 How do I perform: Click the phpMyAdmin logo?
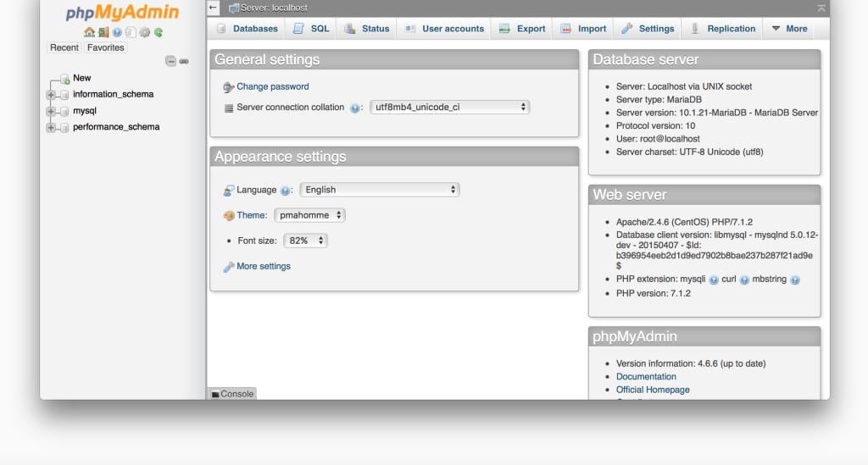pos(122,12)
